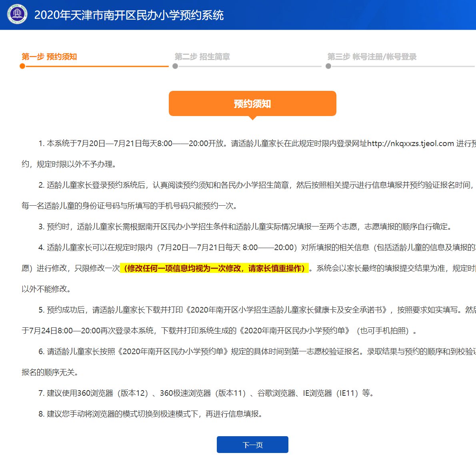This screenshot has width=476, height=467.
Task: Switch to the 第二步 招生简章 step
Action: [x=202, y=56]
